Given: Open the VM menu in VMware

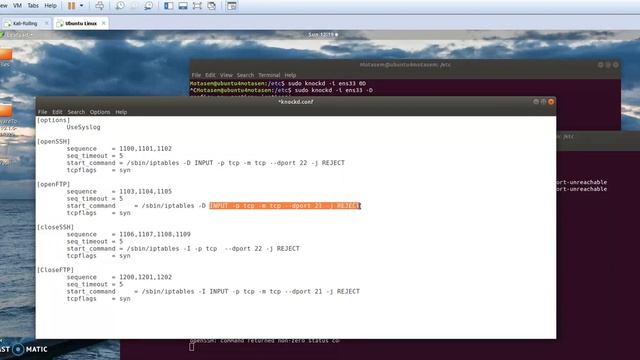Looking at the screenshot, I should point(18,6).
